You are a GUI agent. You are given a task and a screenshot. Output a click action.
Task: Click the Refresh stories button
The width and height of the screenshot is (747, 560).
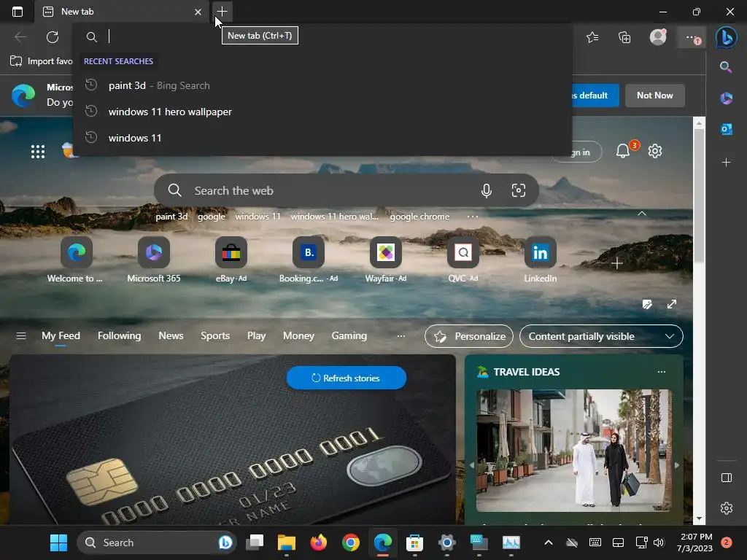346,378
